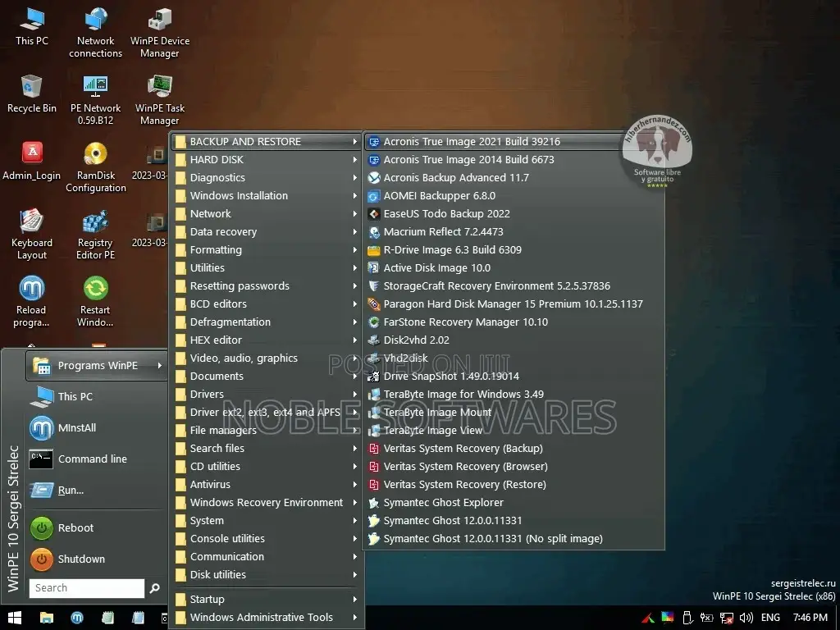Expand the Diagnostics folder menu
This screenshot has height=630, width=840.
click(267, 178)
